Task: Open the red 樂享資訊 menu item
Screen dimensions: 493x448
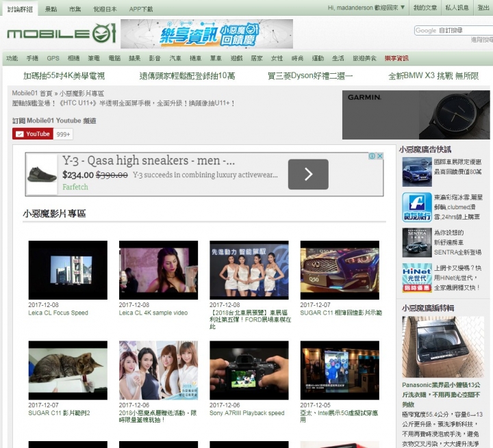Action: click(x=396, y=58)
